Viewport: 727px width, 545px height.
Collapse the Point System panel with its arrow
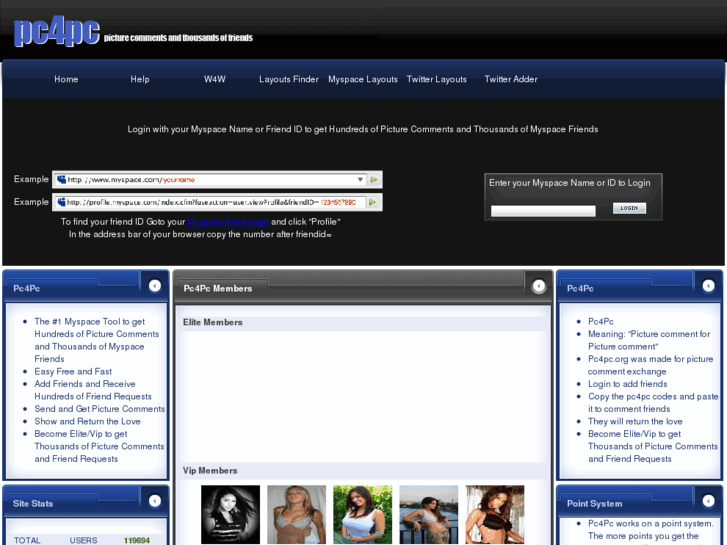tap(708, 501)
